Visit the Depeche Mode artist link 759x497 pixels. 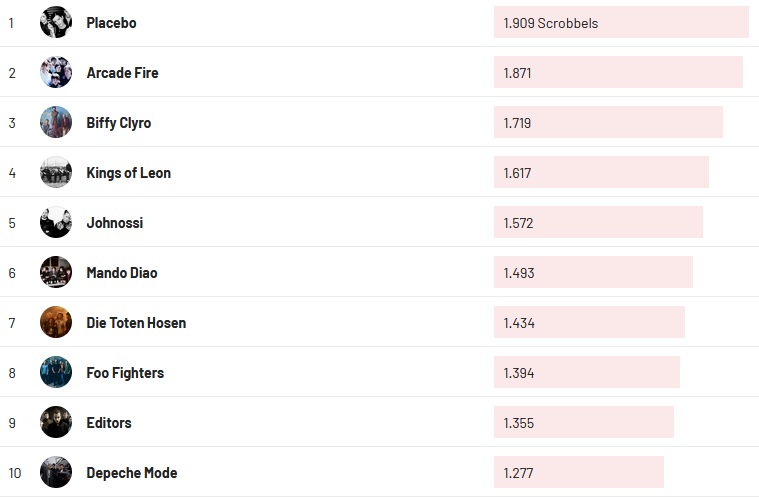point(131,473)
